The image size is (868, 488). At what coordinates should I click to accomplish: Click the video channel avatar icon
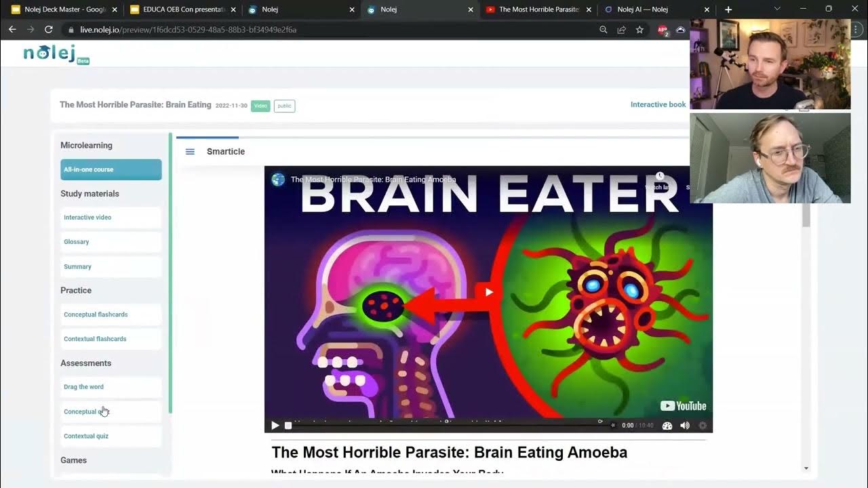point(278,180)
